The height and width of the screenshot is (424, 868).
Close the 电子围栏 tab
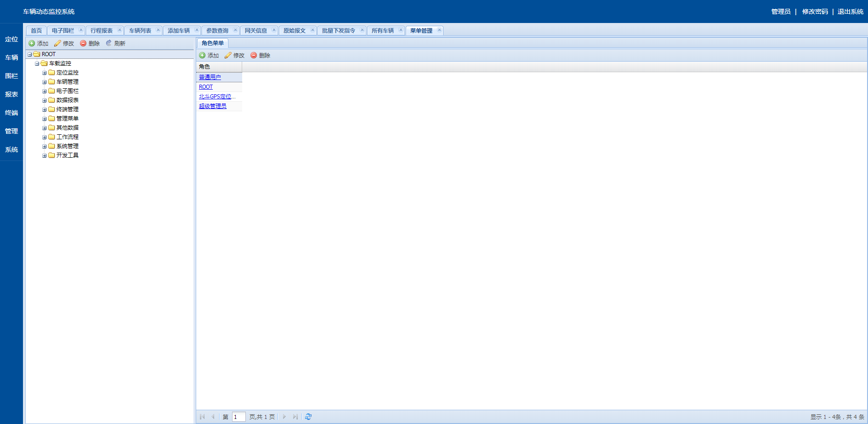pyautogui.click(x=81, y=30)
